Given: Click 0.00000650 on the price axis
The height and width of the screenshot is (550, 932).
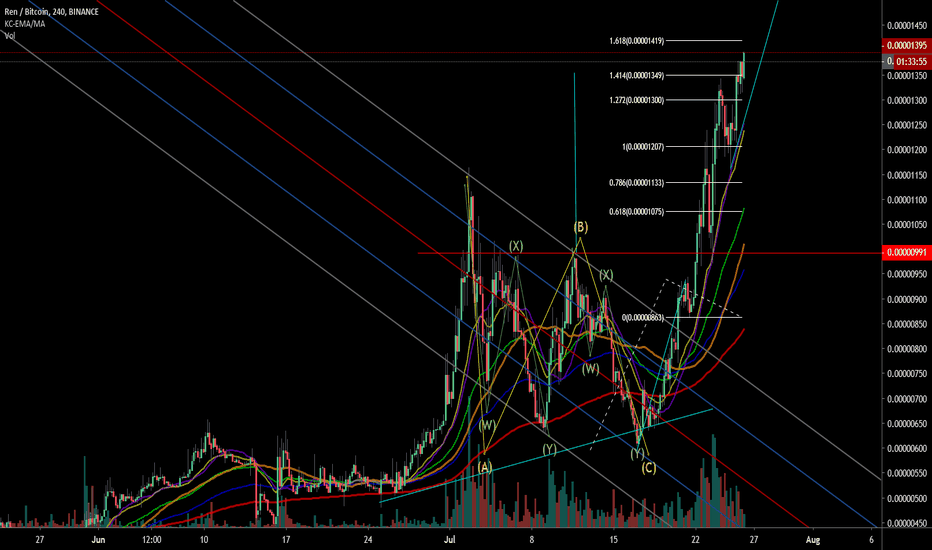Looking at the screenshot, I should coord(906,424).
